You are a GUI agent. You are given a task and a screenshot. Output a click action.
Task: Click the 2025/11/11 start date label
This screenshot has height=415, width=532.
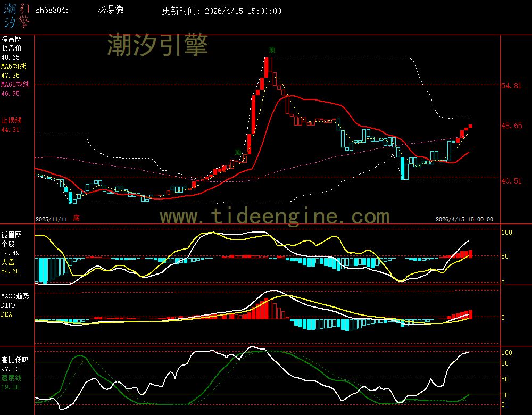51,219
